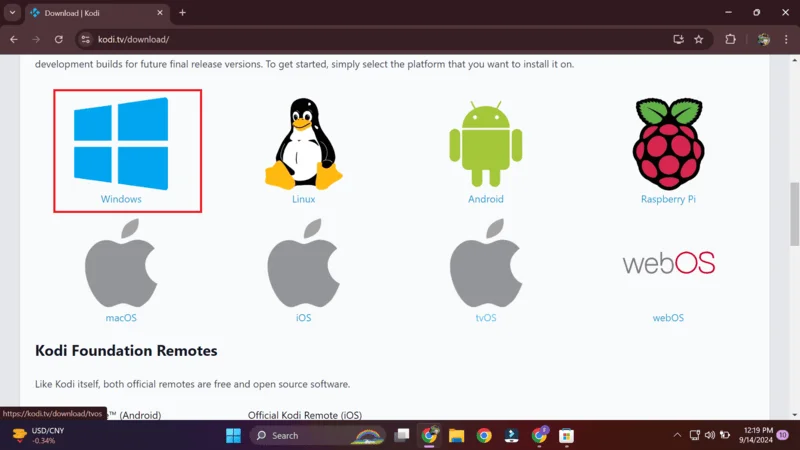Open the webOS text link
Image resolution: width=800 pixels, height=450 pixels.
tap(668, 318)
